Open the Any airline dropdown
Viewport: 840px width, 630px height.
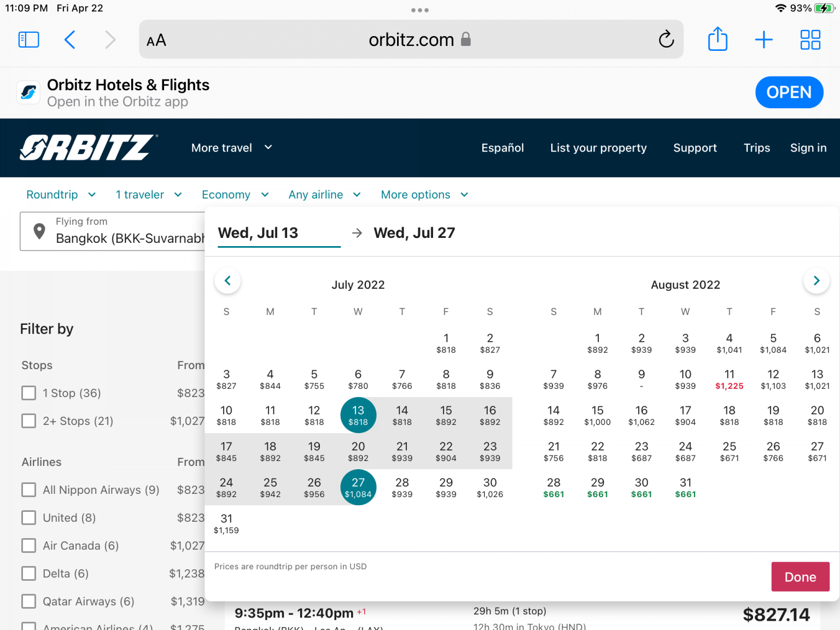coord(325,195)
